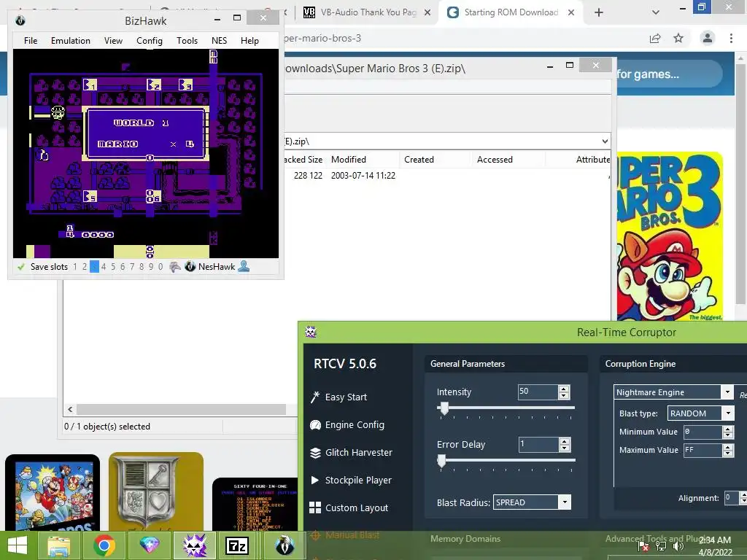Click the BizHawk title bar logo icon

pos(20,20)
